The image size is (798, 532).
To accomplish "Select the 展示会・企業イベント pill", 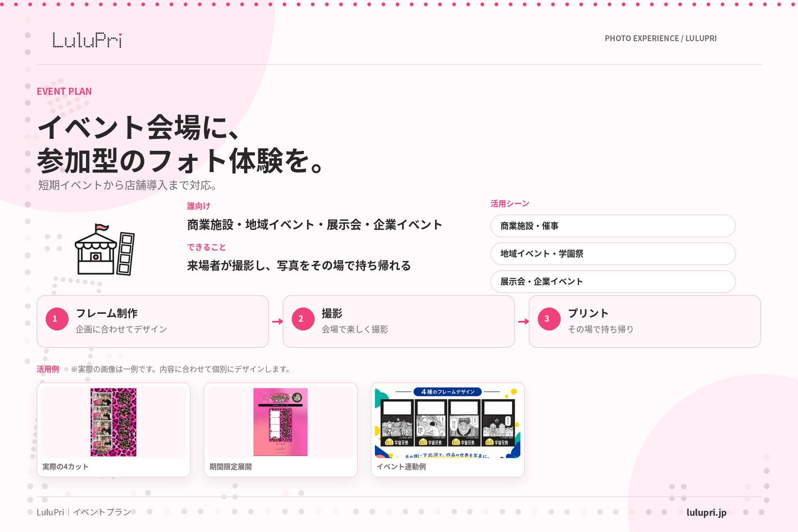I will 613,282.
